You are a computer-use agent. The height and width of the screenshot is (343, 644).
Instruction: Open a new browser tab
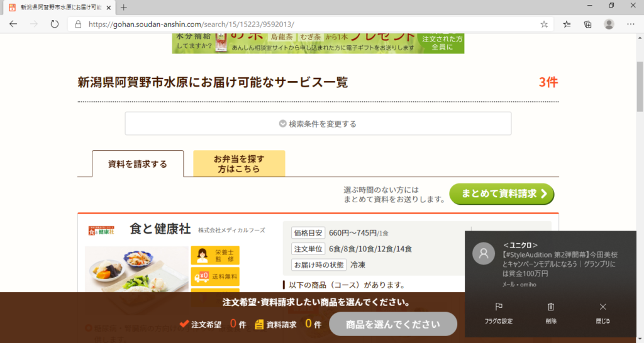click(x=124, y=8)
